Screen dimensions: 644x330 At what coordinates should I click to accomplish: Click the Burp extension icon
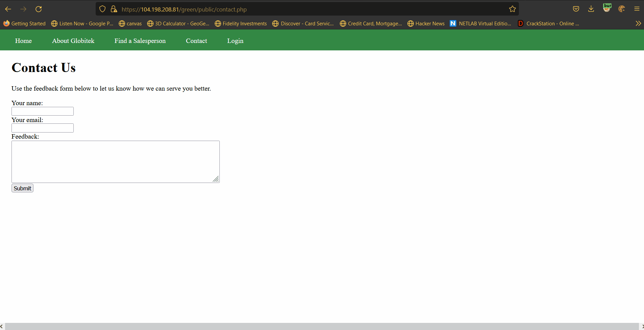point(607,8)
